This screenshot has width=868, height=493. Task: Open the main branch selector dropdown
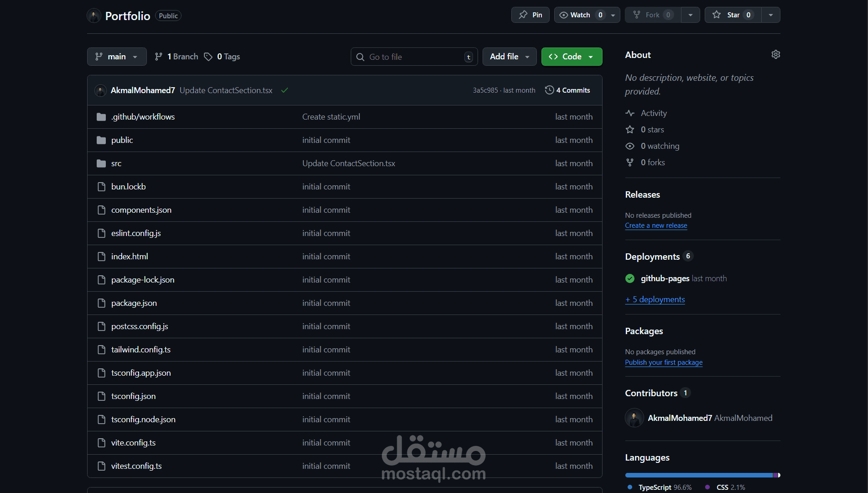click(x=117, y=57)
